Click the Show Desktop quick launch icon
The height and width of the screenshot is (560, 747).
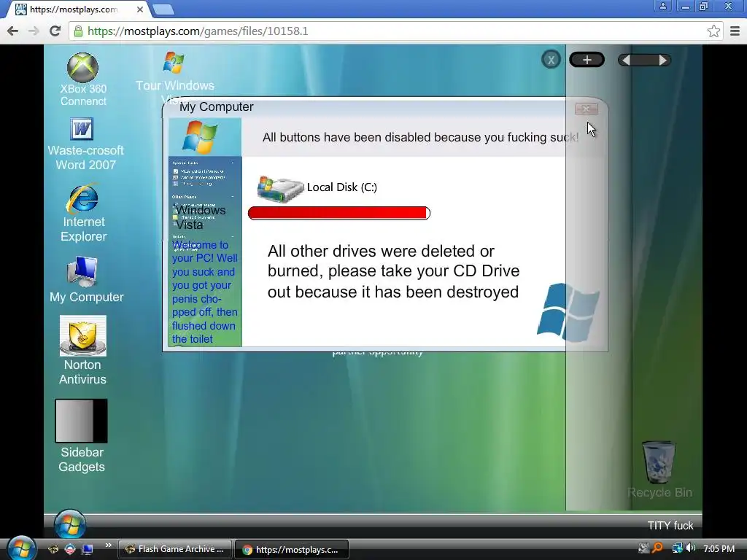click(x=88, y=550)
